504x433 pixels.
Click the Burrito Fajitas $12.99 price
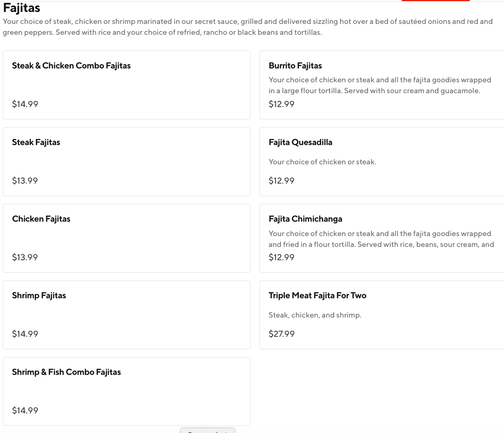281,104
